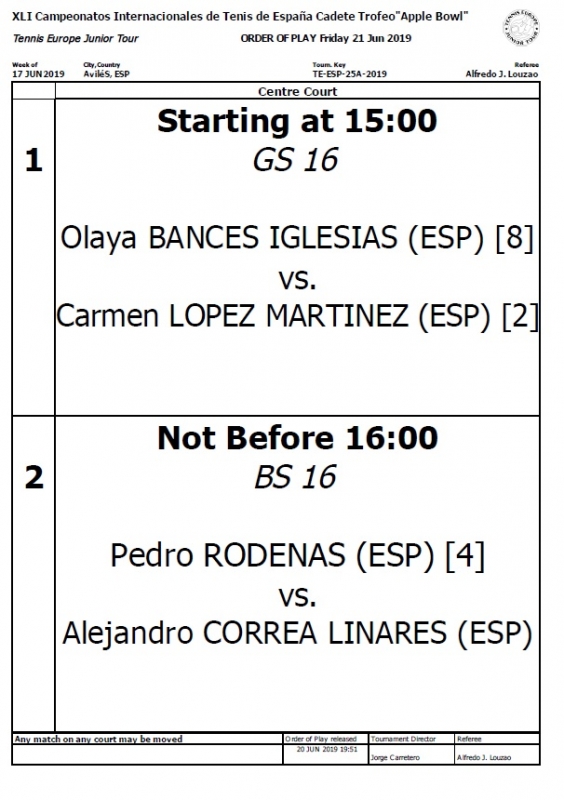Click the Order of Play released timestamp
The width and height of the screenshot is (564, 800).
click(327, 749)
